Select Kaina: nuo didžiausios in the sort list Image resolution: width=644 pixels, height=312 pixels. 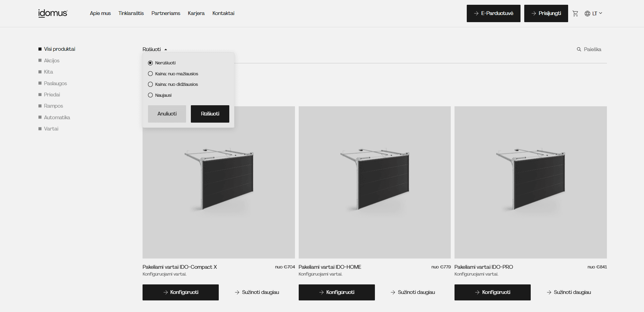[150, 84]
